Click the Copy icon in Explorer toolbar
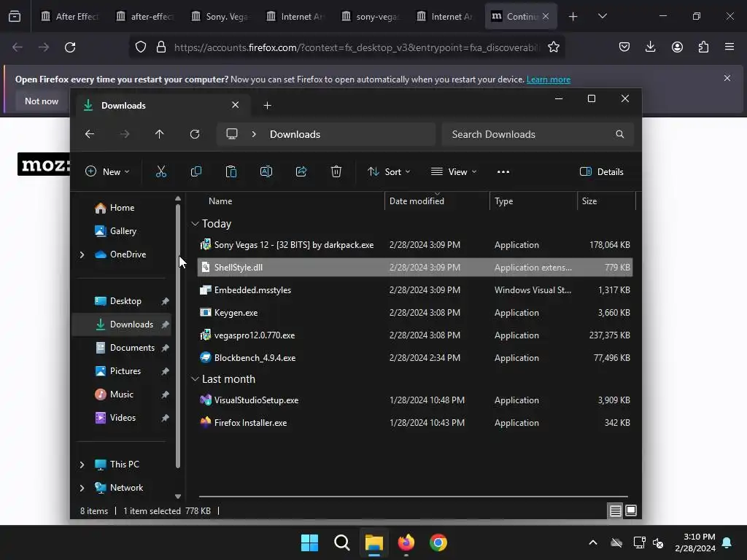Image resolution: width=747 pixels, height=560 pixels. click(x=196, y=171)
